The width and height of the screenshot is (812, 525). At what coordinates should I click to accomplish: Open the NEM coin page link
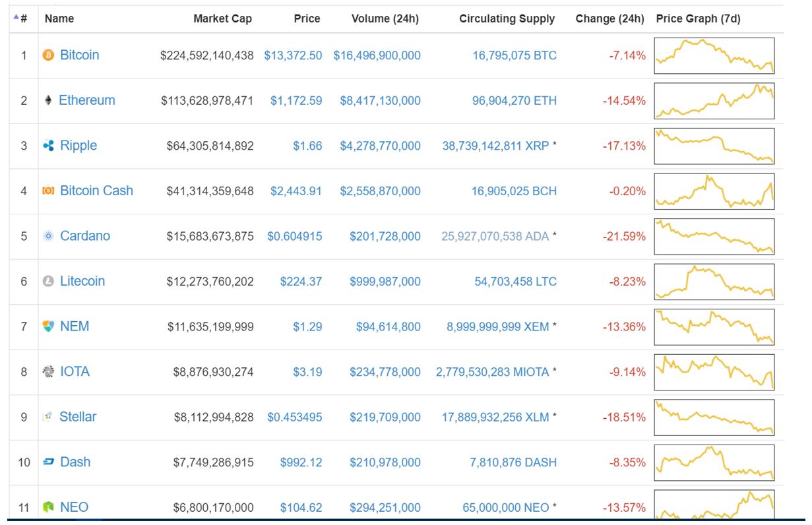75,326
